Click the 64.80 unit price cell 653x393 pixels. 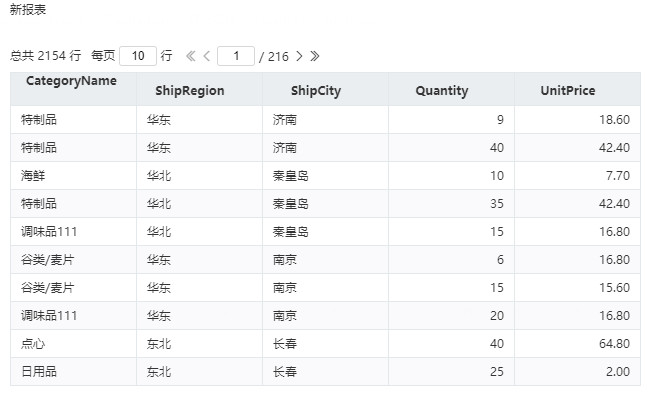[578, 344]
